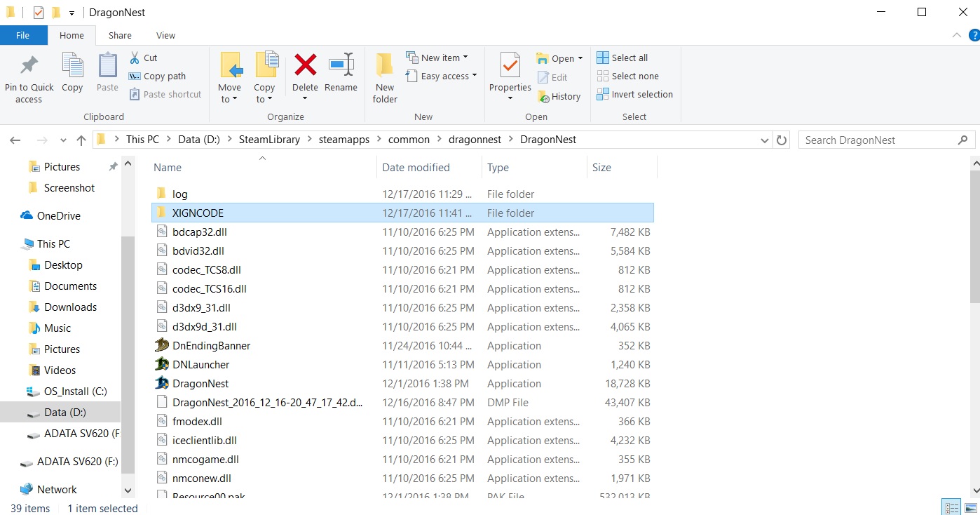Select iceclientlib.dll file
The width and height of the screenshot is (980, 515).
402,440
